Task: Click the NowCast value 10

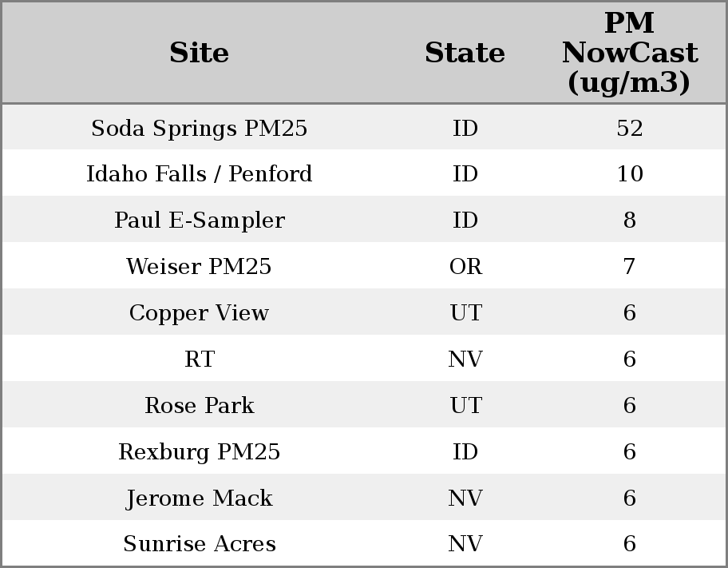Action: (629, 174)
